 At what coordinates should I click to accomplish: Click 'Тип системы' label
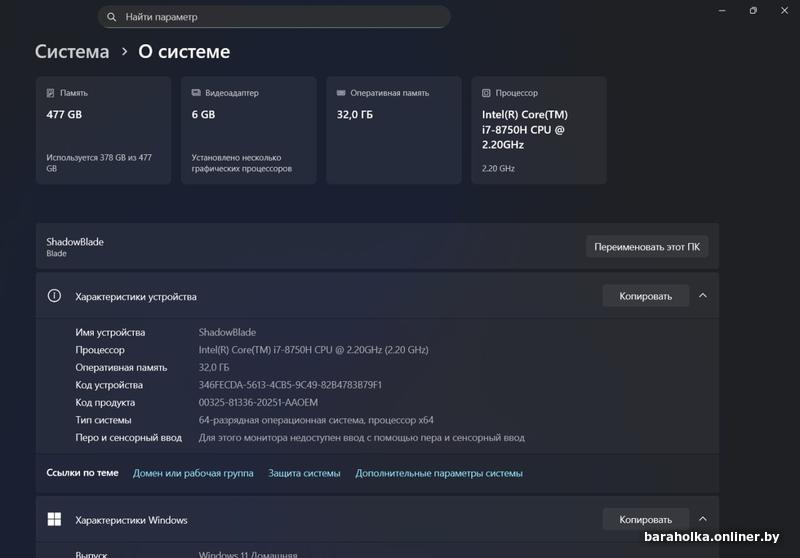pyautogui.click(x=103, y=420)
